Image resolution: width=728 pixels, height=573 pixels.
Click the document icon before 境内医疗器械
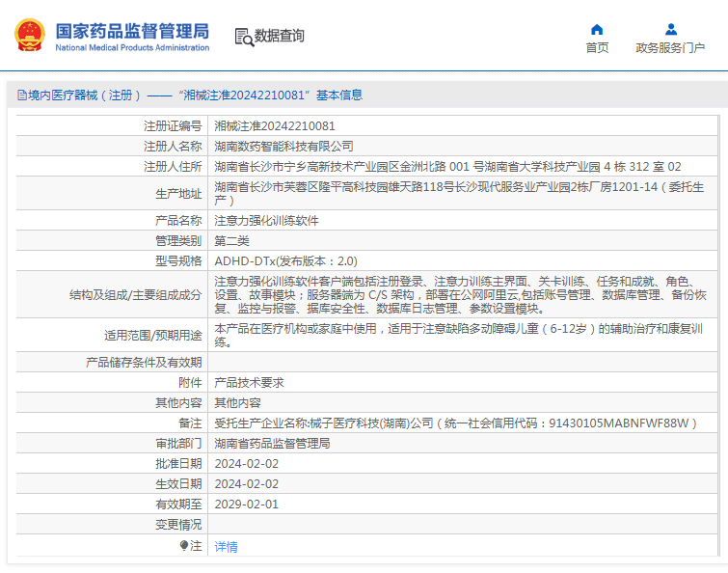point(22,95)
